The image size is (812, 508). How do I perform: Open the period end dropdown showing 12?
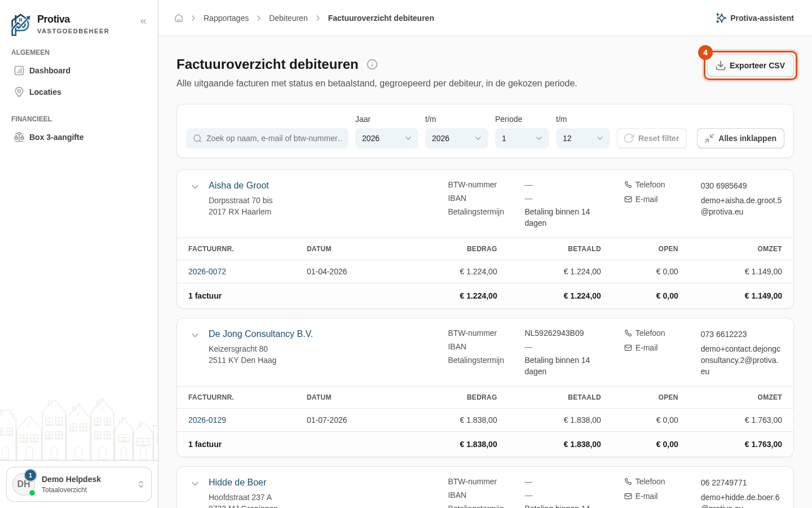[x=583, y=138]
